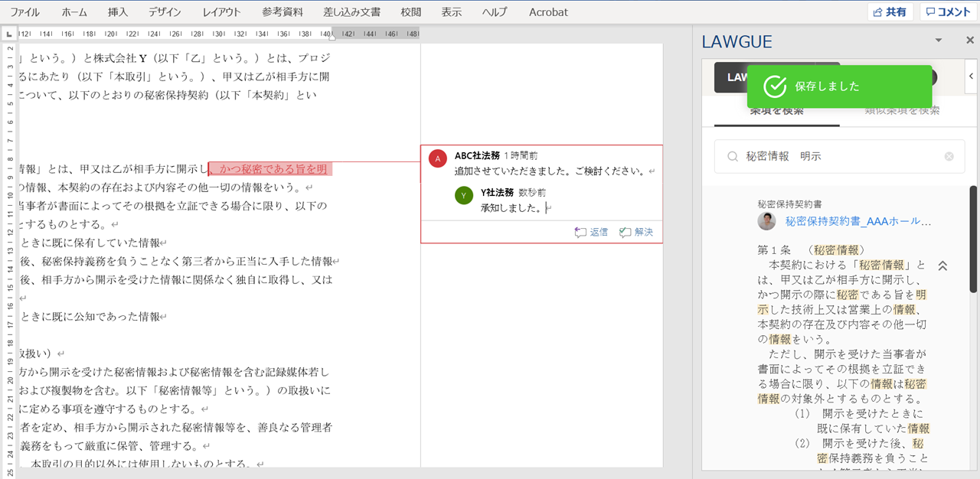Click the 秘密情報 明示 search input
Viewport: 980px width, 479px height.
click(x=838, y=156)
